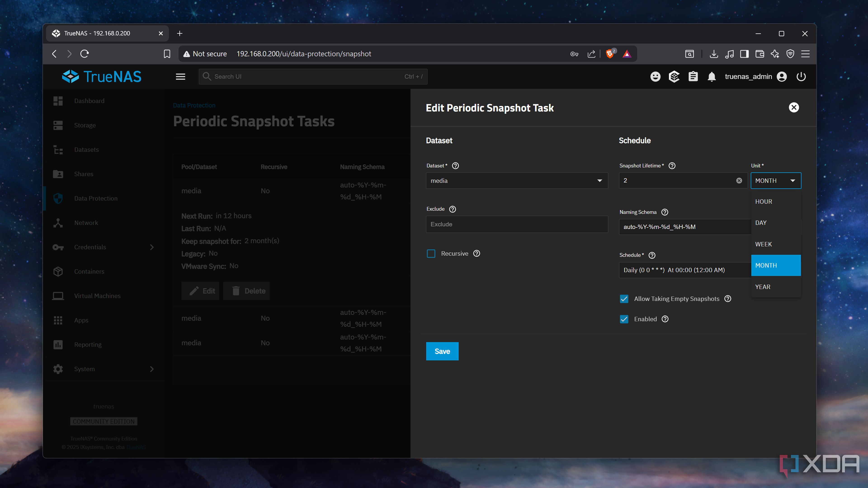This screenshot has height=488, width=868.
Task: Show help for Schedule field
Action: (652, 255)
